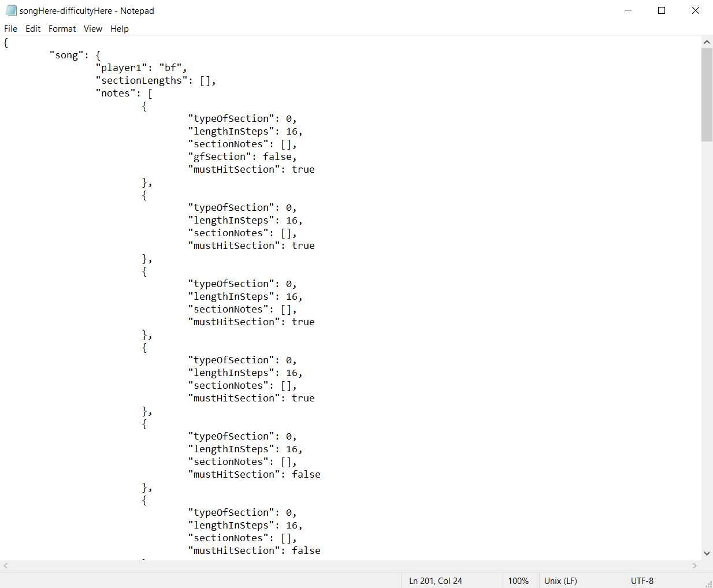Open the File menu
This screenshot has width=713, height=588.
tap(10, 28)
